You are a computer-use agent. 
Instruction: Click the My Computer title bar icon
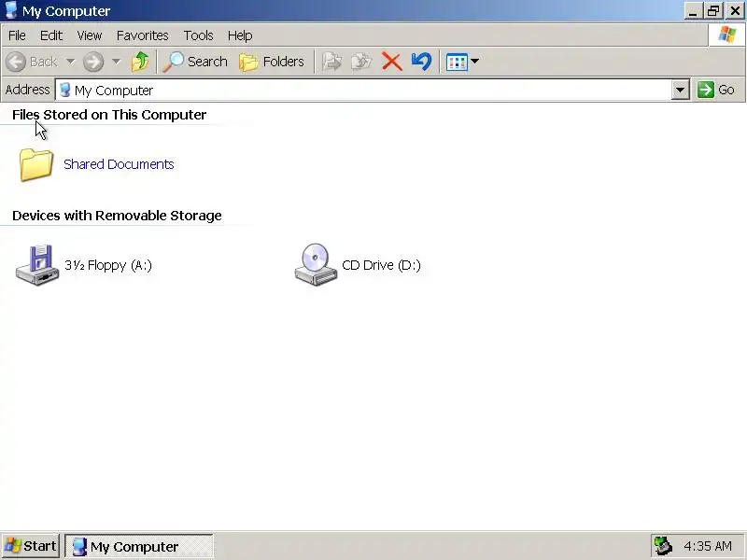coord(10,10)
